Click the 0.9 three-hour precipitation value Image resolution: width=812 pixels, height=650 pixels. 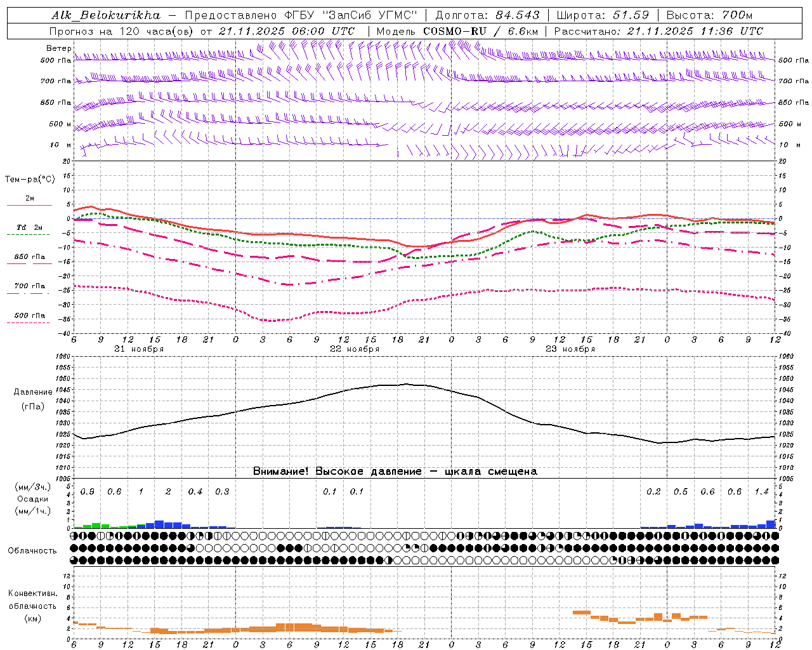(x=88, y=492)
